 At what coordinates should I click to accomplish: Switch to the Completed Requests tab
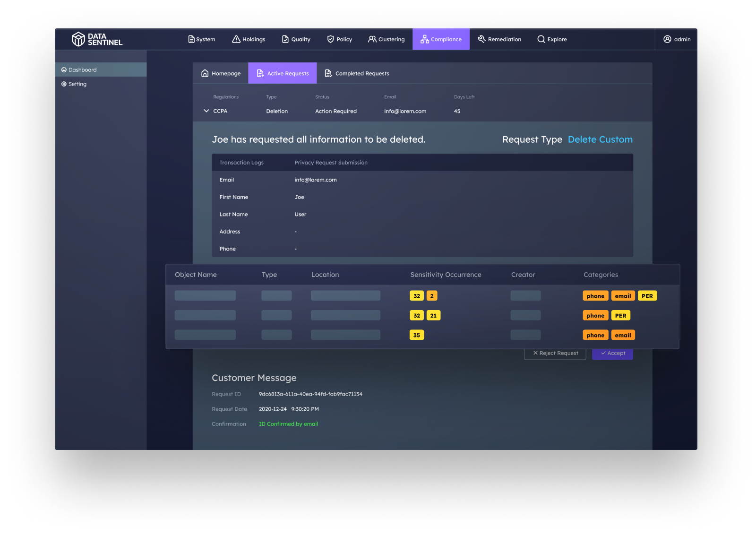(357, 73)
